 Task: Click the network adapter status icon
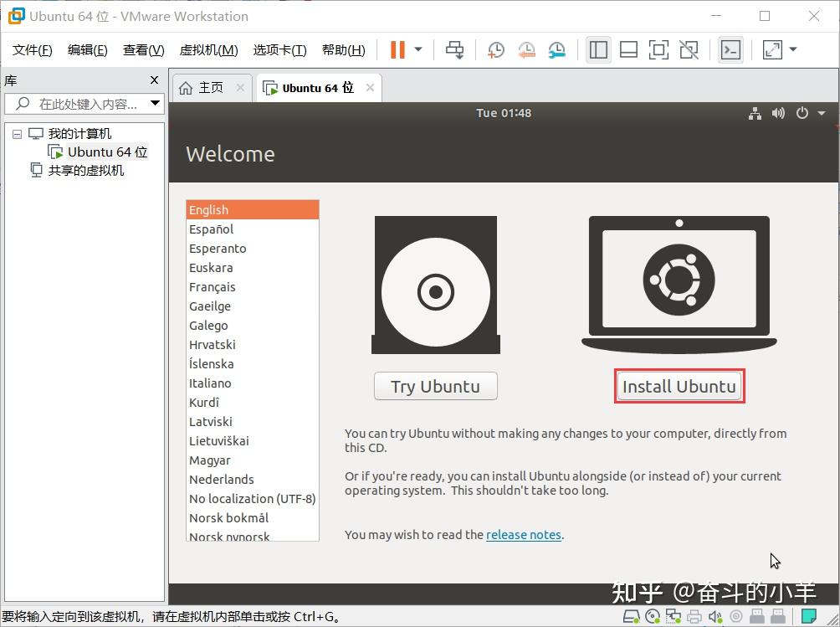click(x=674, y=618)
